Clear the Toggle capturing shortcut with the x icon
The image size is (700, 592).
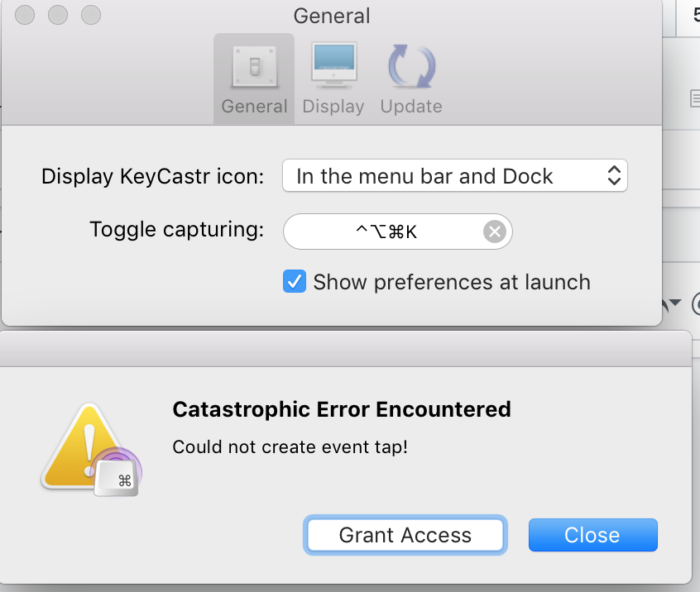click(495, 232)
